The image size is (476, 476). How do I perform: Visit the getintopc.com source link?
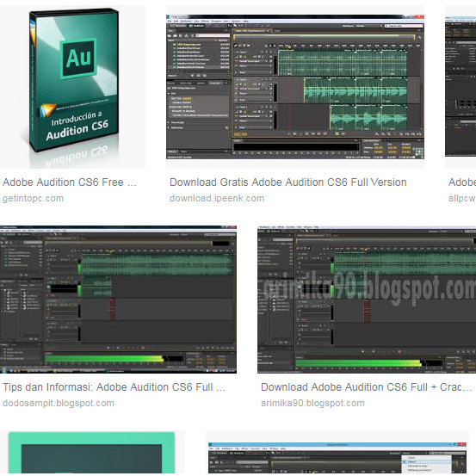coord(33,198)
